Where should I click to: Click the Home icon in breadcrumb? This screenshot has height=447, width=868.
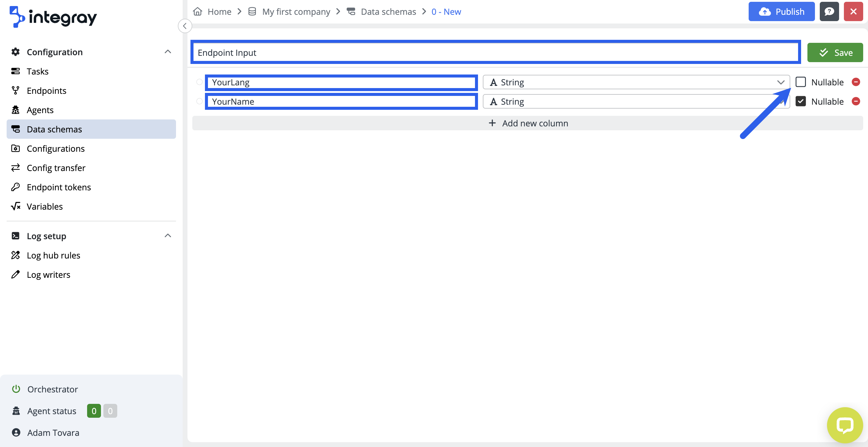coord(197,12)
